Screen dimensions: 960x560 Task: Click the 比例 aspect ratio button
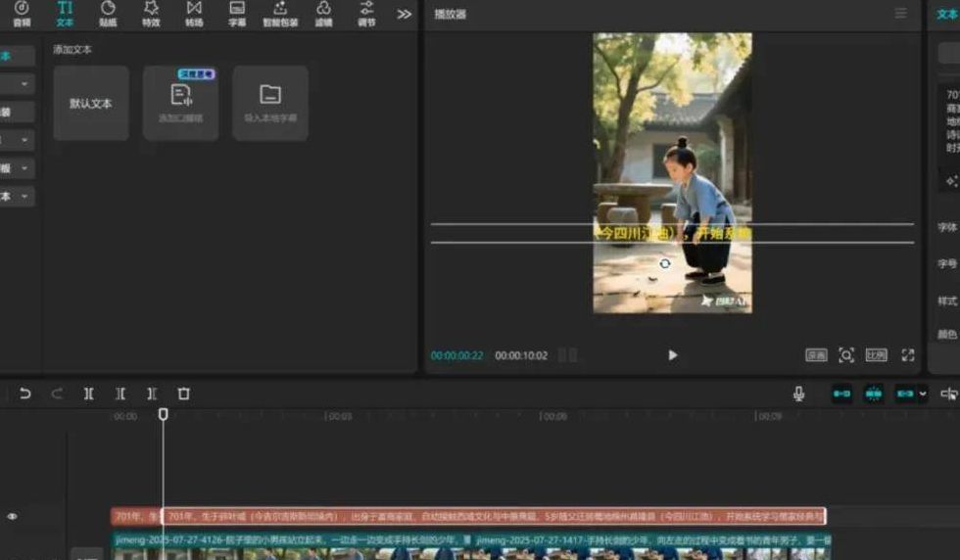(876, 355)
